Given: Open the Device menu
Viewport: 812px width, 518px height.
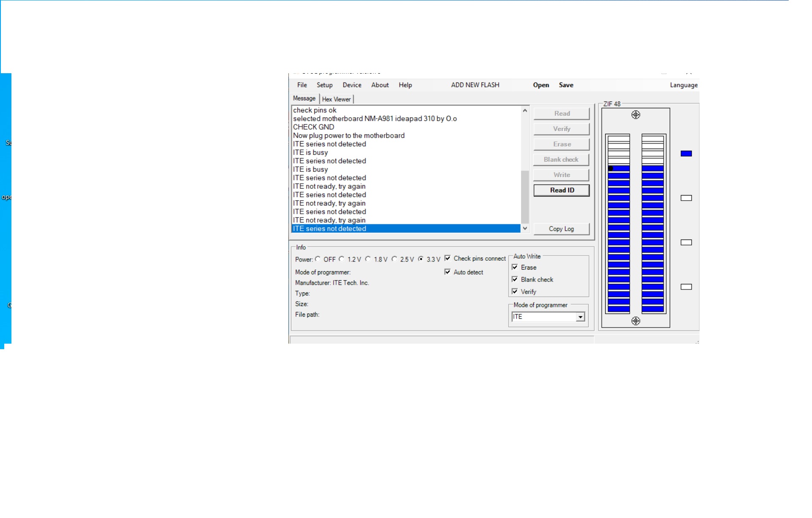Looking at the screenshot, I should [x=352, y=85].
